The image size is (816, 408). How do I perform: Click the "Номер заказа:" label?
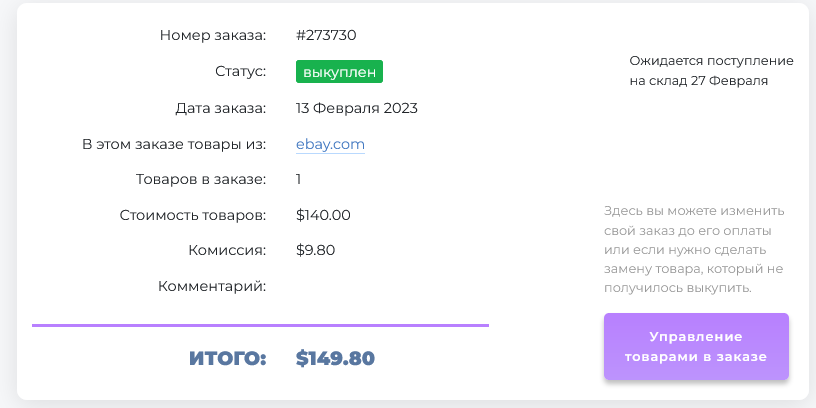pos(213,36)
